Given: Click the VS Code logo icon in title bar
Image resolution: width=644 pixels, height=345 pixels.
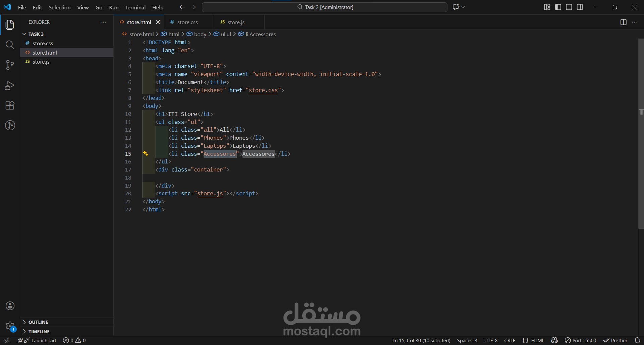Looking at the screenshot, I should point(7,7).
